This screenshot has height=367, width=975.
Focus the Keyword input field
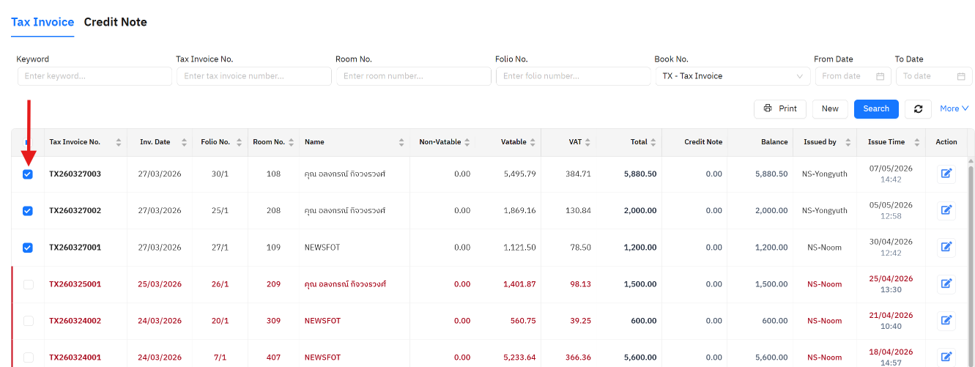(x=94, y=77)
